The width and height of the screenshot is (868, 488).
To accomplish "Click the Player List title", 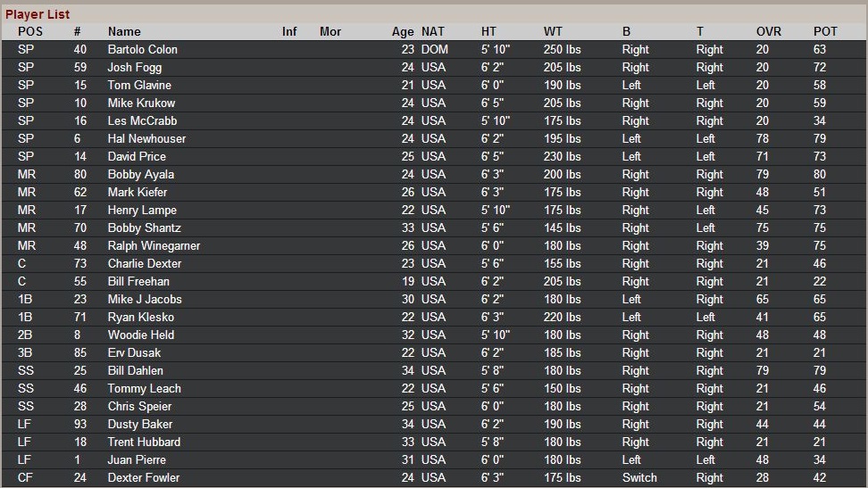I will (38, 14).
